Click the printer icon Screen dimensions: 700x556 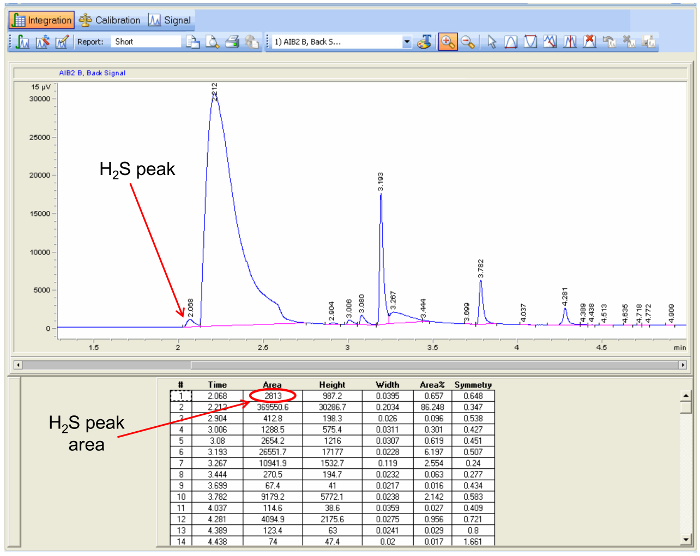pyautogui.click(x=232, y=42)
